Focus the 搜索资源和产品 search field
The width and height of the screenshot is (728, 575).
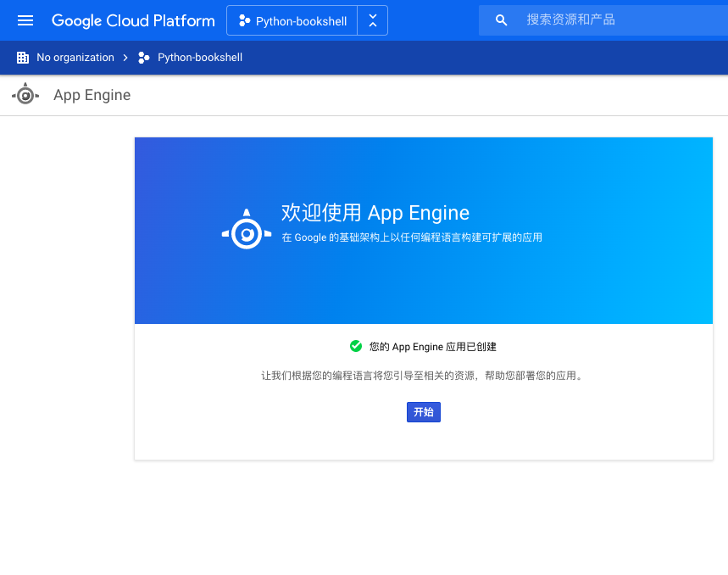[x=603, y=20]
